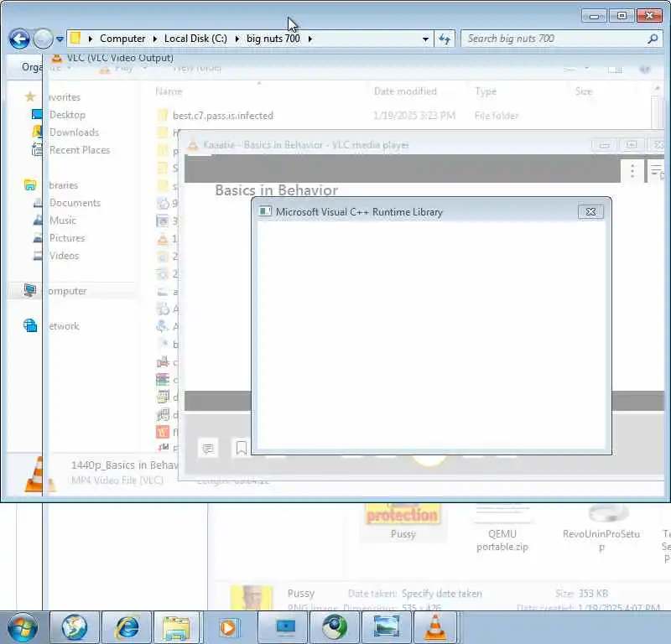Toggle the playlist icon in VLC player
This screenshot has height=644, width=671.
coord(657,171)
